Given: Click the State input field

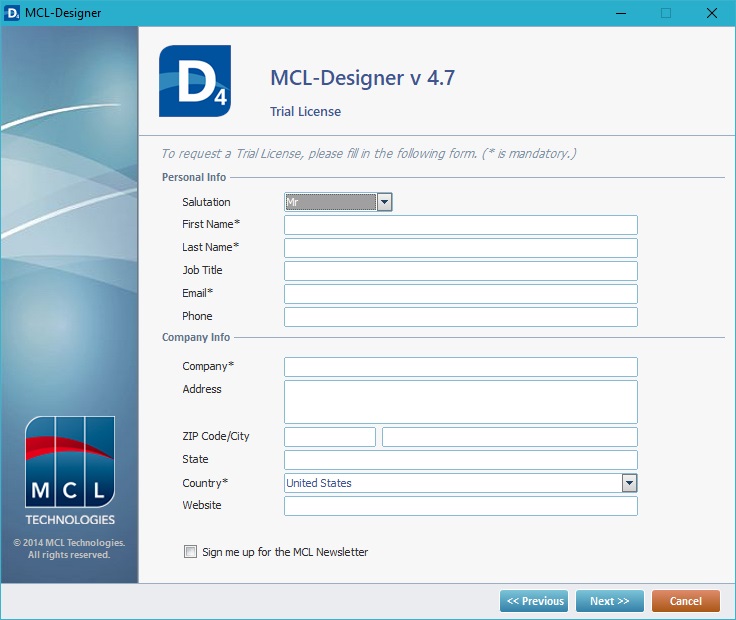Looking at the screenshot, I should click(x=460, y=460).
